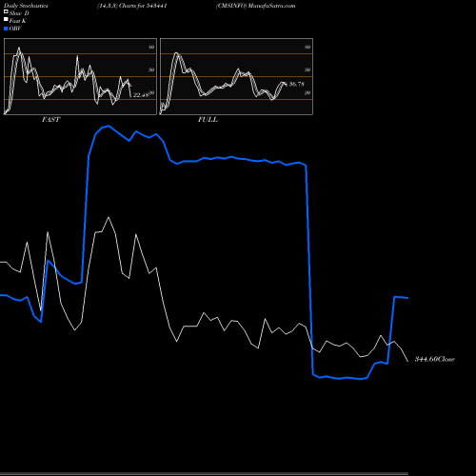Click the 36.78 value in FULL chart

[297, 84]
